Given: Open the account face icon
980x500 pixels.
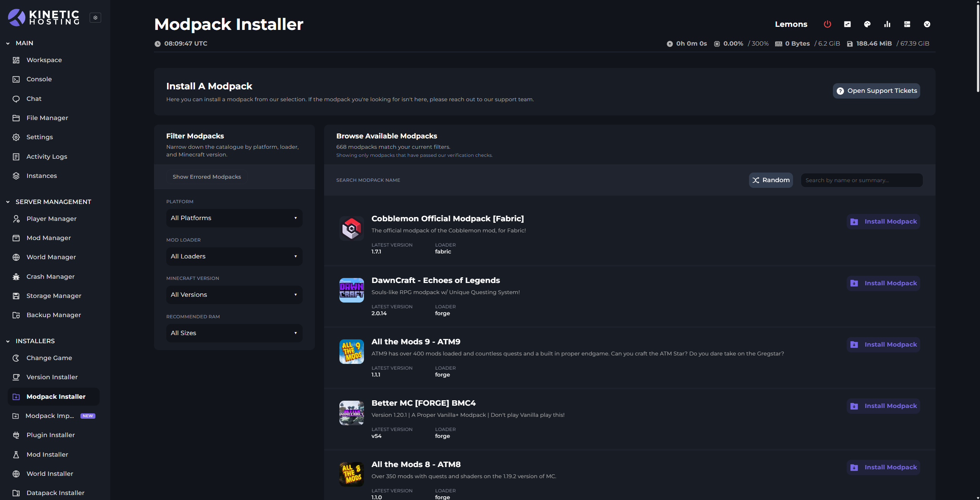Looking at the screenshot, I should (927, 24).
